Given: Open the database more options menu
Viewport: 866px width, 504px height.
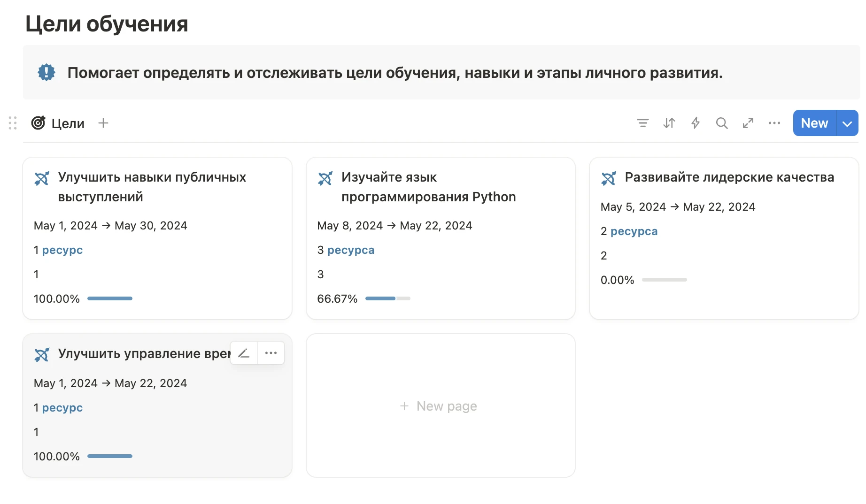Looking at the screenshot, I should tap(774, 123).
